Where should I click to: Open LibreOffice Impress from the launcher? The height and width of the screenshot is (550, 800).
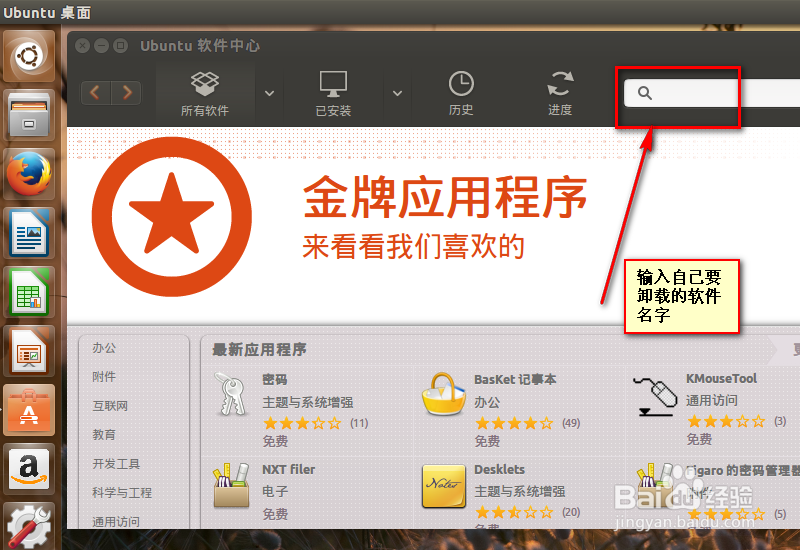tap(29, 352)
